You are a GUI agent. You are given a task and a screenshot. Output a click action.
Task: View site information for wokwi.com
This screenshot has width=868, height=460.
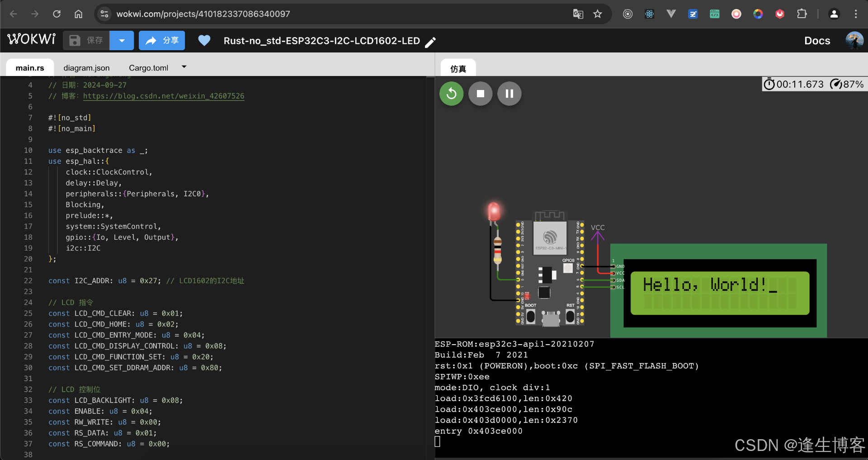[104, 14]
